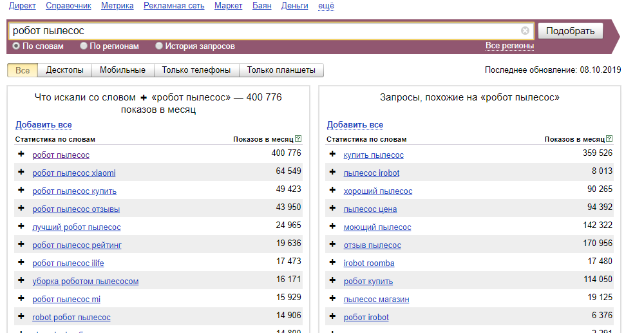Add 'уборка роботом пылесосом' with plus icon

point(21,280)
